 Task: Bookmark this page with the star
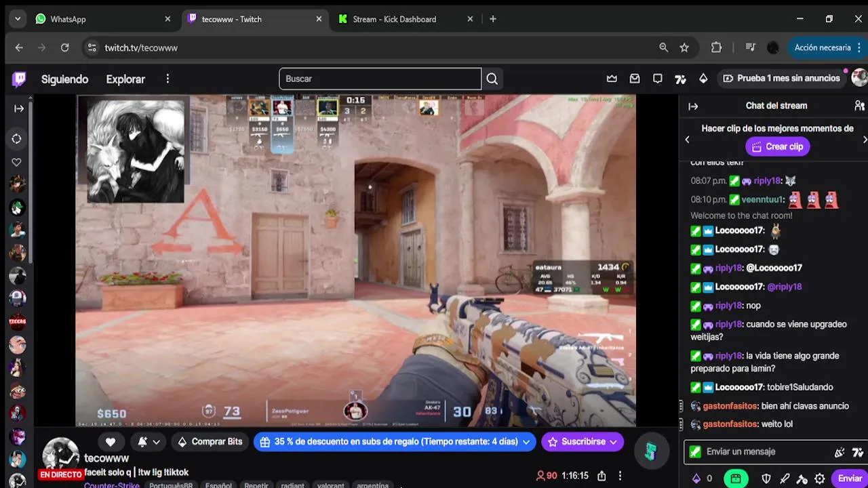click(684, 47)
